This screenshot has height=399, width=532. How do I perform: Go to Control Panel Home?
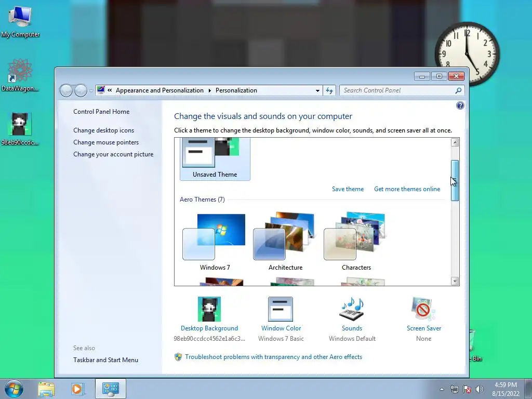click(101, 112)
